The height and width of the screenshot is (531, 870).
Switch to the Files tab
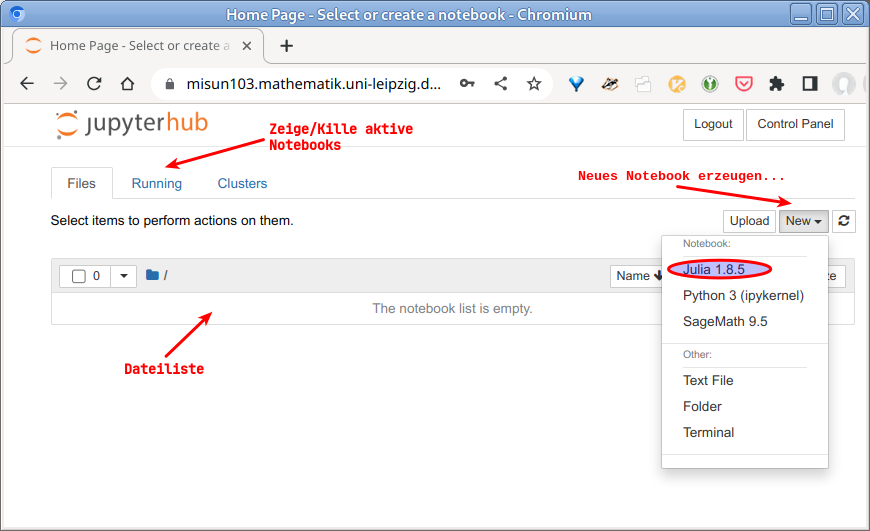(x=82, y=183)
